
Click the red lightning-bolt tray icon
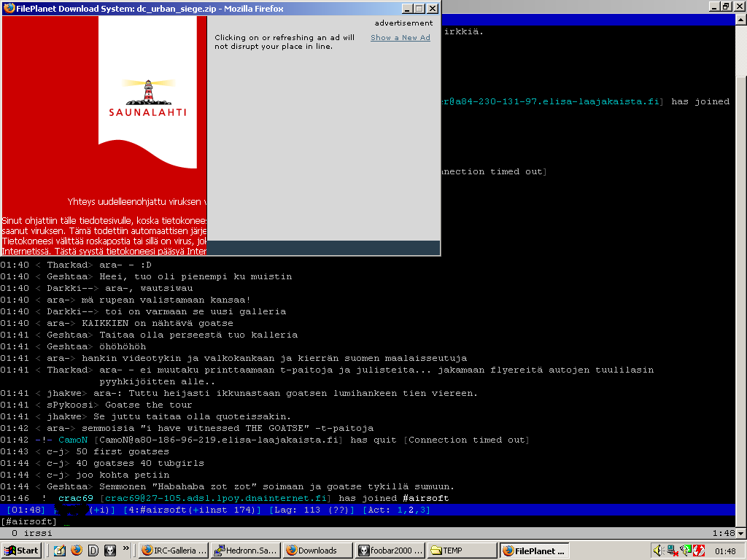698,551
